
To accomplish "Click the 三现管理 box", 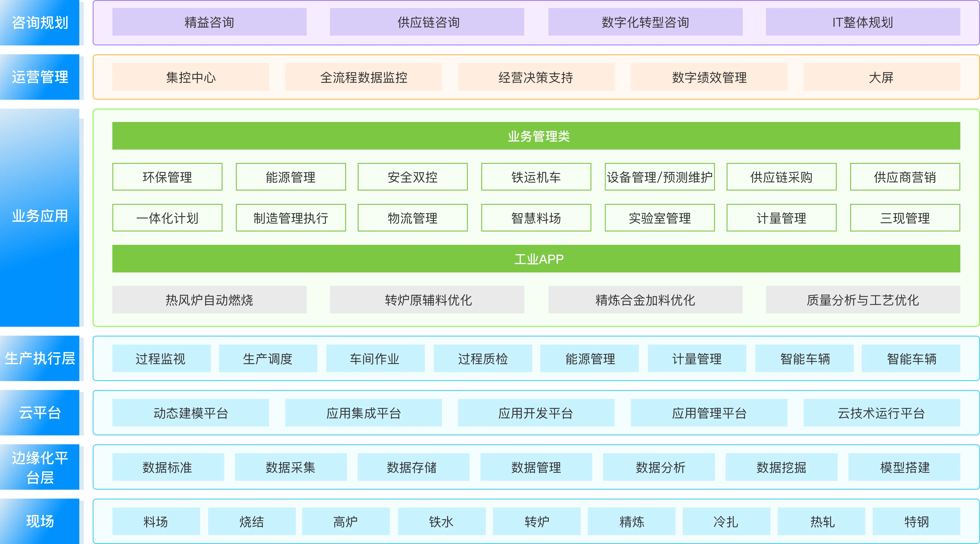I will [x=905, y=218].
